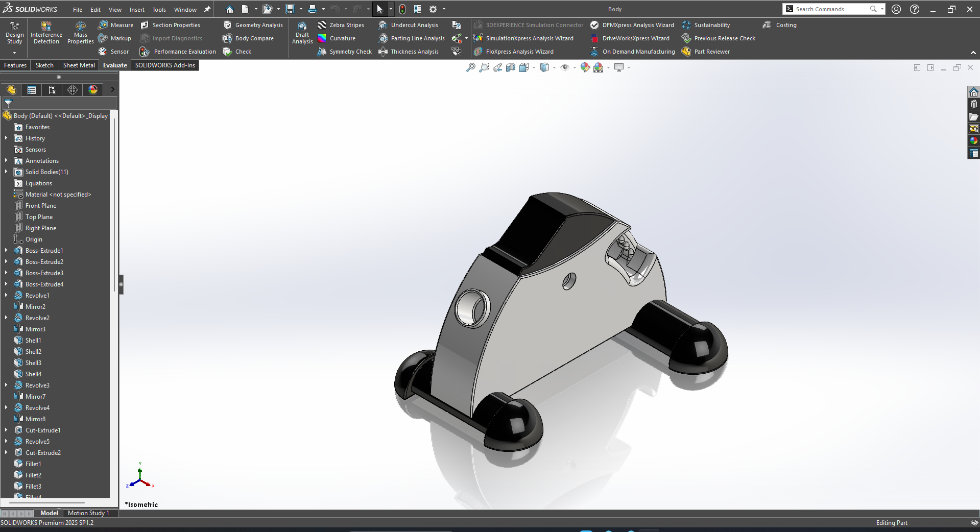Open the Hide/Show Items dropdown arrow
Viewport: 980px width, 532px height.
[x=575, y=67]
